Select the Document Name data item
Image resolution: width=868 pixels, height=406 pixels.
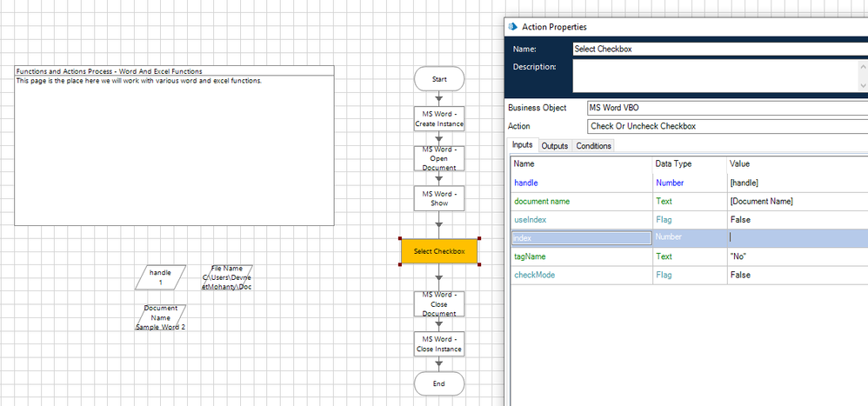(x=161, y=317)
